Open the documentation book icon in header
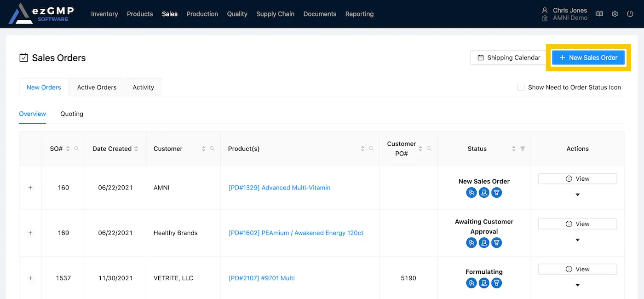 (x=599, y=14)
